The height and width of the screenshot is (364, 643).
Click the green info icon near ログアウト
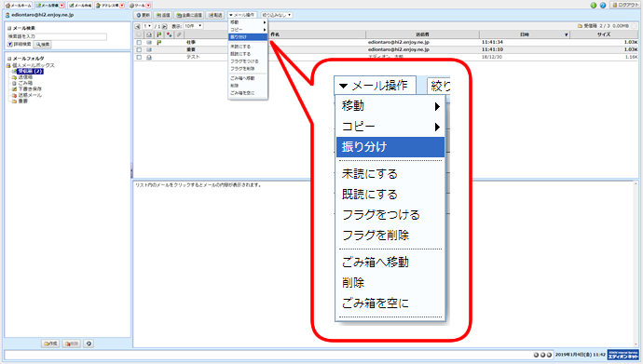click(x=594, y=6)
